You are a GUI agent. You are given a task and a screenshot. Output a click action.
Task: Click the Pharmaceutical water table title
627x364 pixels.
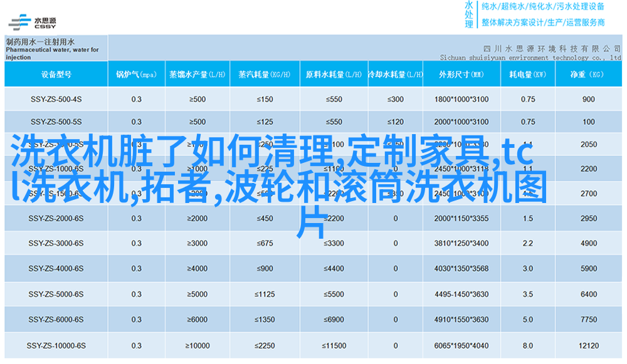click(52, 49)
